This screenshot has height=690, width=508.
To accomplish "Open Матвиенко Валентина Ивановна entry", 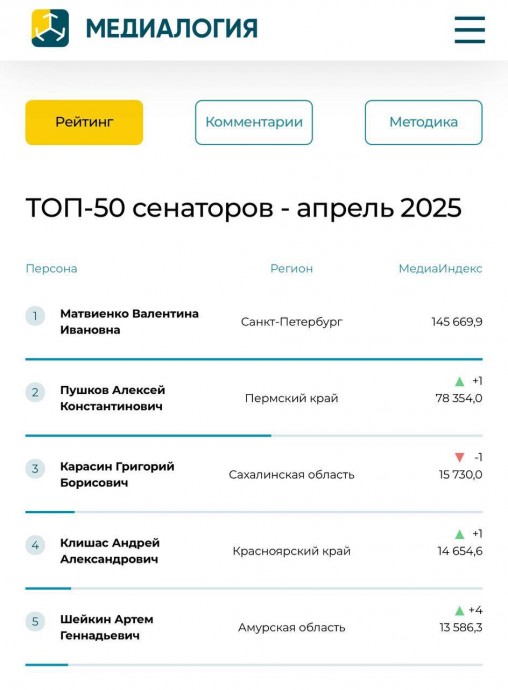I will tap(129, 322).
